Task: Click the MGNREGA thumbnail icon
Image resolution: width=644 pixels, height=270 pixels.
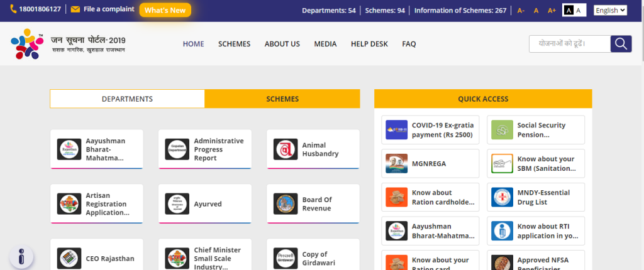Action: [396, 163]
